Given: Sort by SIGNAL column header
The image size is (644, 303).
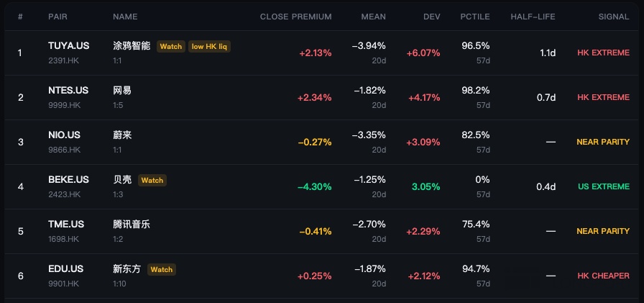Looking at the screenshot, I should 614,17.
